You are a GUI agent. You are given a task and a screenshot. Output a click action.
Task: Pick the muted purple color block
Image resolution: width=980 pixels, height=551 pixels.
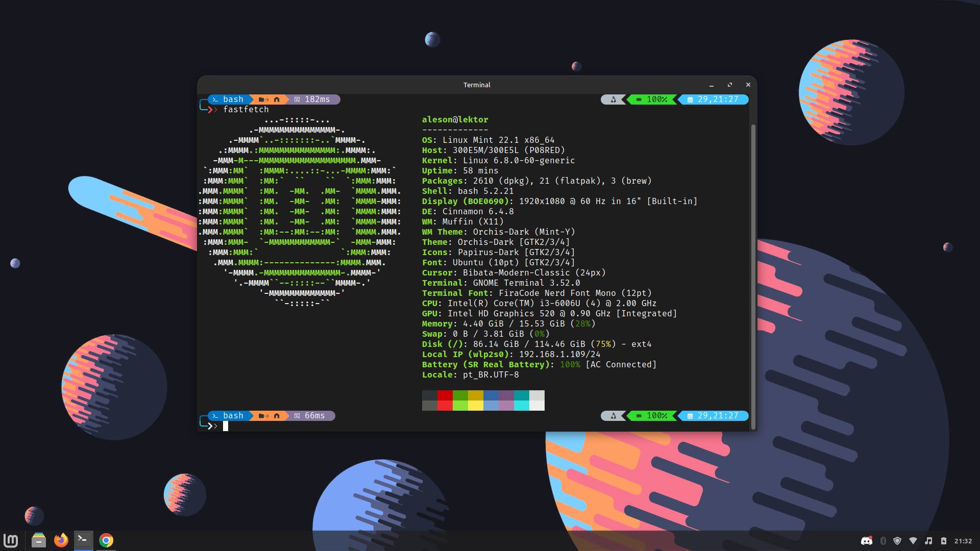pyautogui.click(x=506, y=395)
